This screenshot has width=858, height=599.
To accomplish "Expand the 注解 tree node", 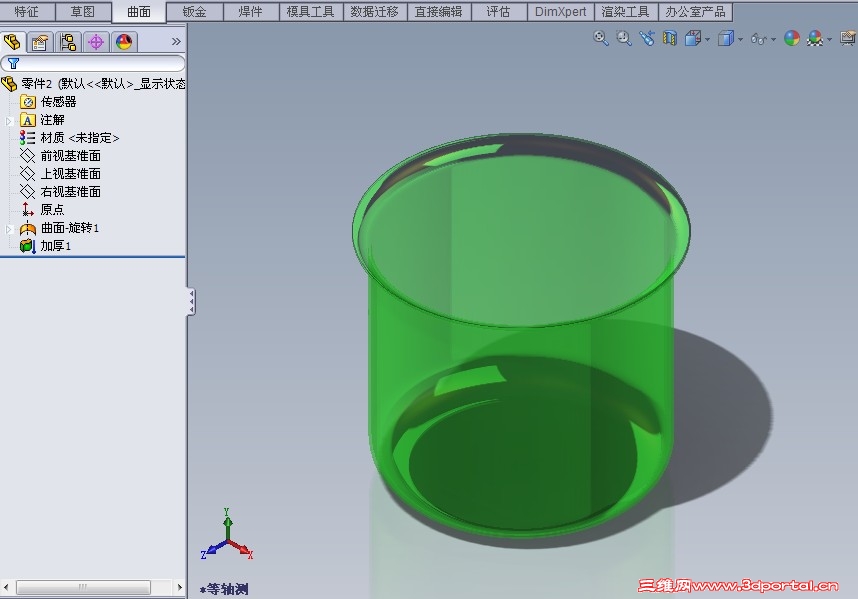I will tap(8, 121).
